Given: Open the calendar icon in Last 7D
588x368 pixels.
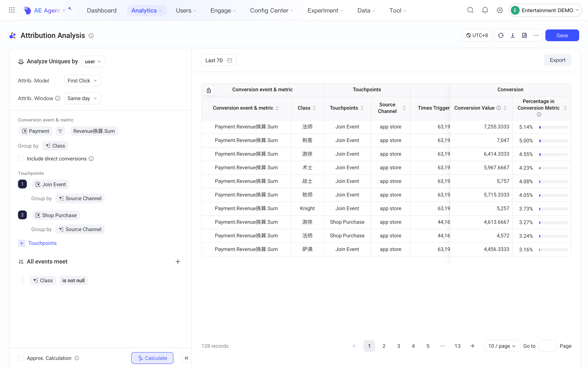Looking at the screenshot, I should click(x=230, y=60).
